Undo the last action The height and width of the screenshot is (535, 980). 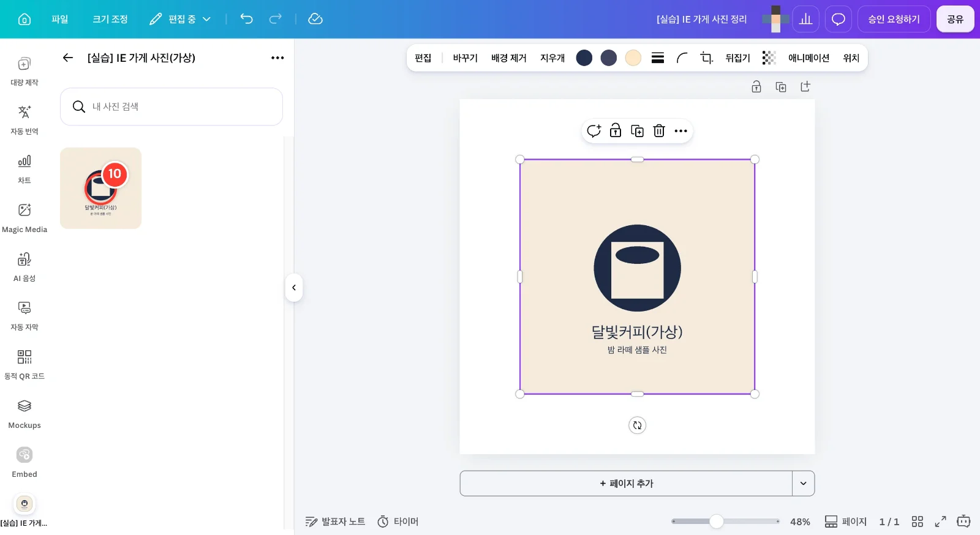pos(246,19)
